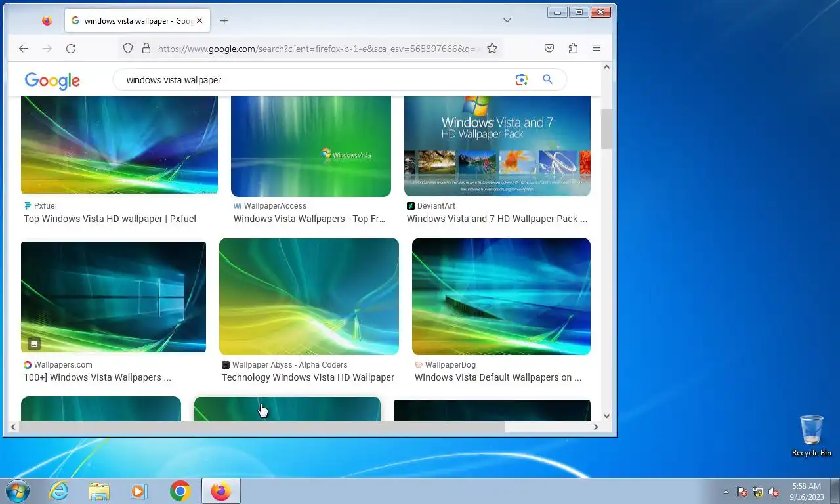Open the Firefox hamburger menu
The height and width of the screenshot is (504, 840).
pos(597,48)
